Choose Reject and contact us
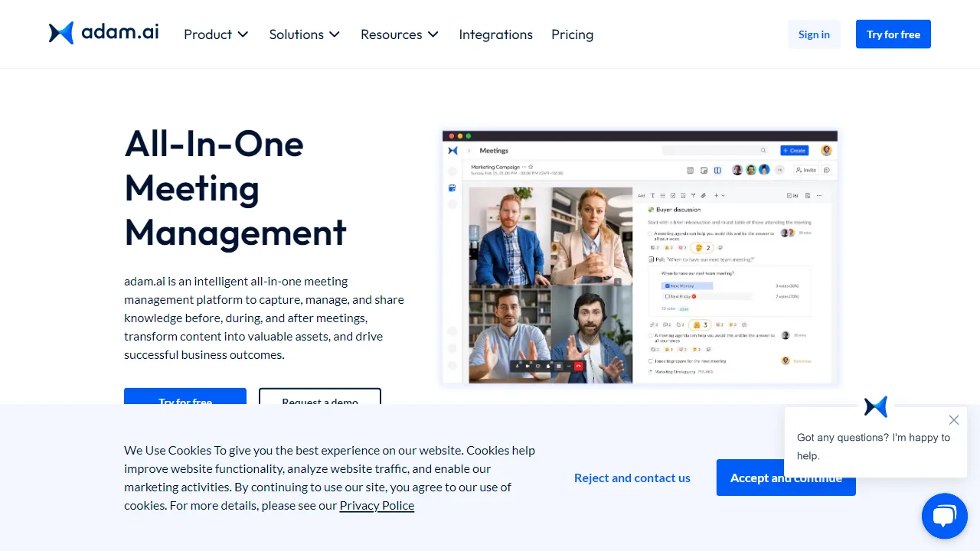Image resolution: width=980 pixels, height=551 pixels. (632, 478)
